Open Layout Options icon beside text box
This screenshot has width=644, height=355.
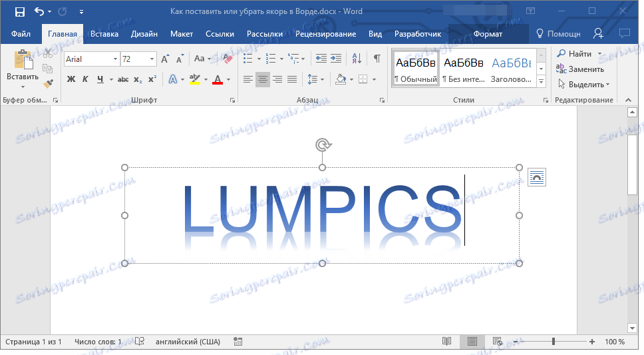[x=536, y=177]
